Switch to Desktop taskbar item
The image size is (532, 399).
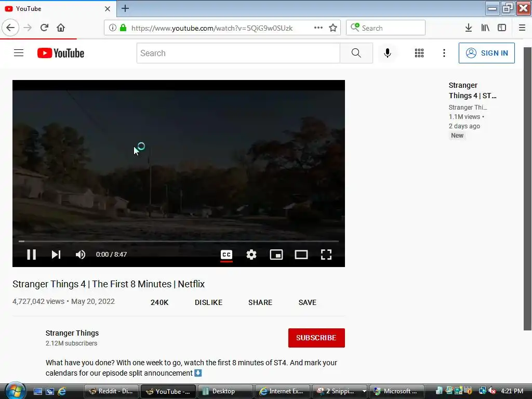pos(225,392)
